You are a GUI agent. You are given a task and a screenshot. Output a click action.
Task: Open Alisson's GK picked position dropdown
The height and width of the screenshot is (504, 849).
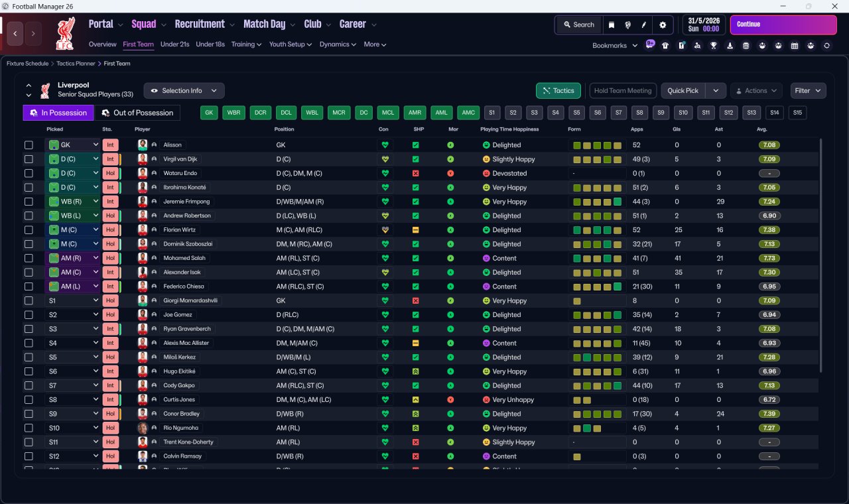coord(73,145)
